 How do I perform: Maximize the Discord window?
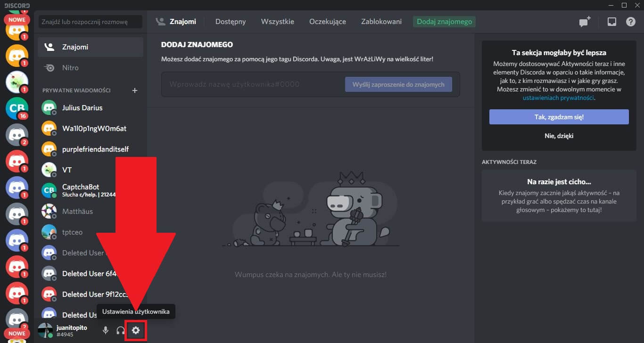pos(624,5)
